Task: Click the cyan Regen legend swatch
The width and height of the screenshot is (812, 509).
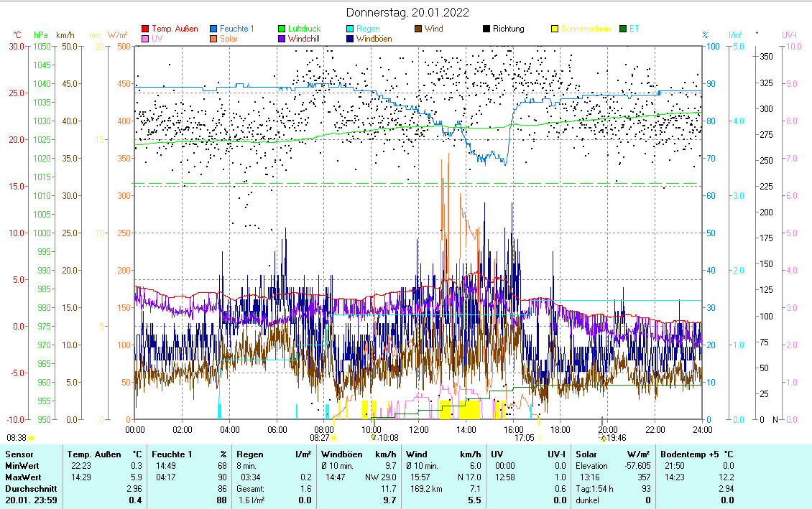Action: point(350,29)
